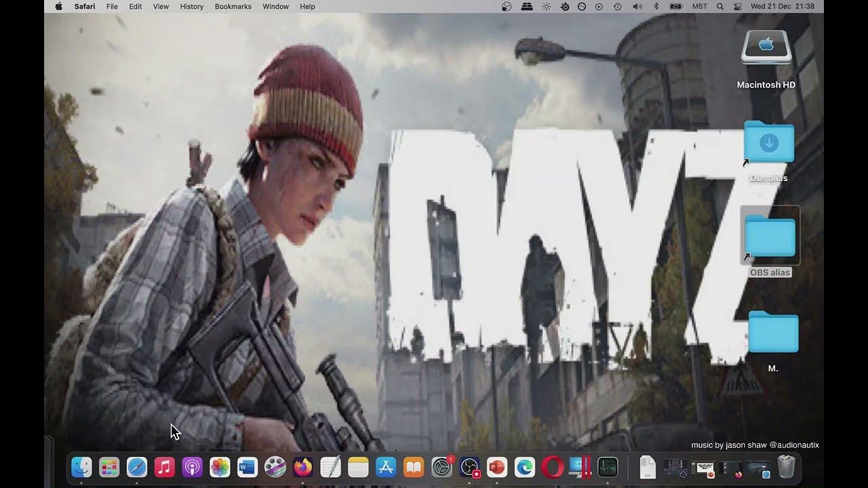868x488 pixels.
Task: Open the yellow Notes app in Dock
Action: [358, 467]
